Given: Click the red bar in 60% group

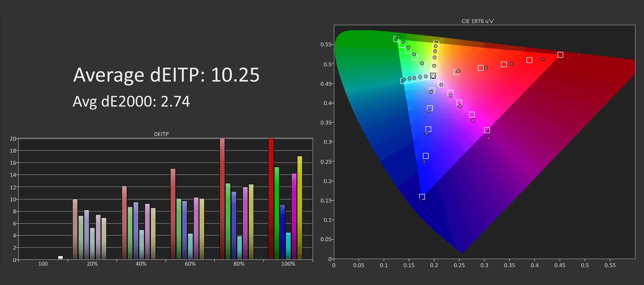Looking at the screenshot, I should 173,214.
